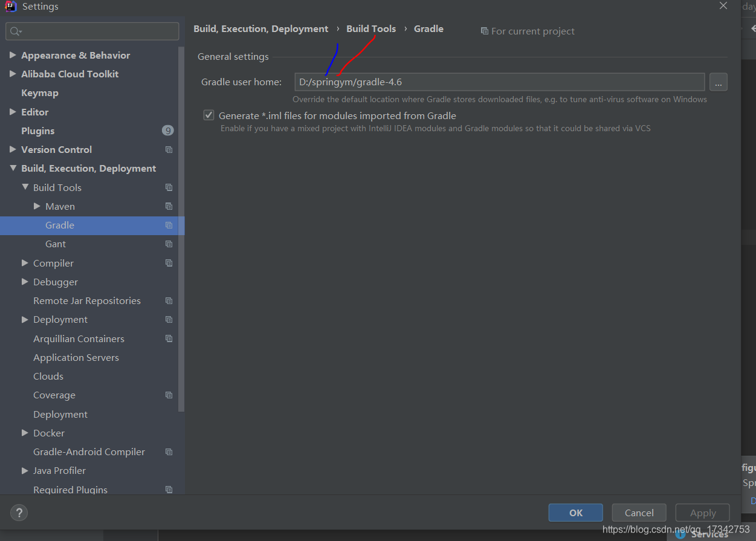Click project-level icon next to Compiler
The width and height of the screenshot is (756, 541).
coord(169,263)
